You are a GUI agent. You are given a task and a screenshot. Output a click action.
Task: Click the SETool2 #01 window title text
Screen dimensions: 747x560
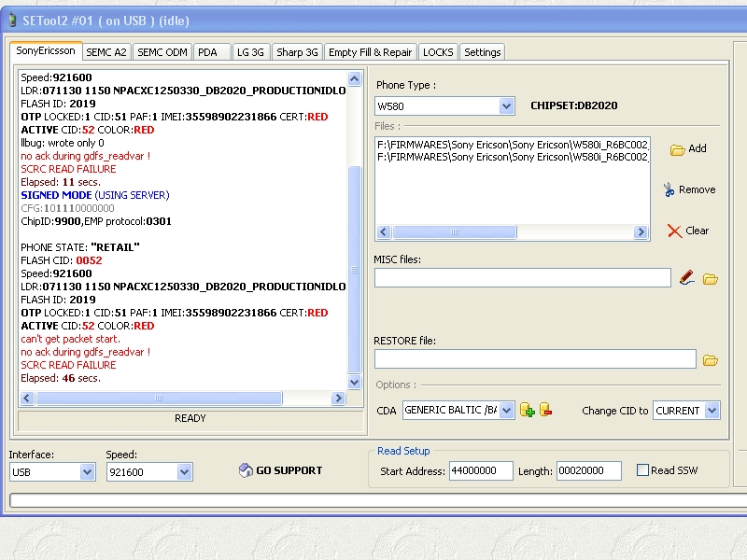106,21
